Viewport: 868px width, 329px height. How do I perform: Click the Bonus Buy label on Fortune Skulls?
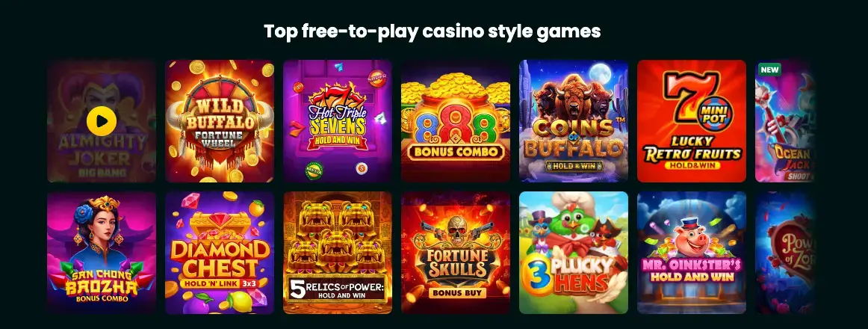click(456, 292)
